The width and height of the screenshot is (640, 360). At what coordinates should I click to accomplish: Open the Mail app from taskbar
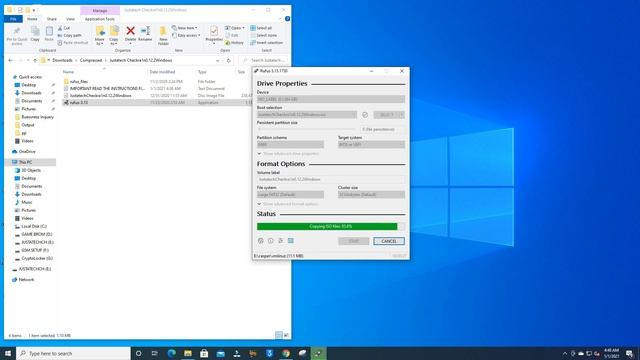[220, 353]
